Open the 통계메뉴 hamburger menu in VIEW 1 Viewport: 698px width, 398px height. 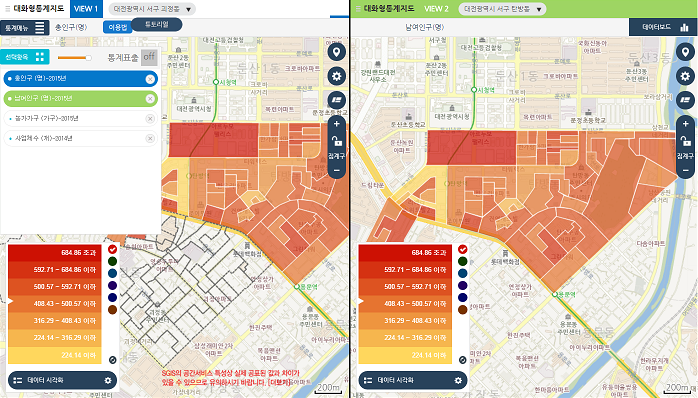pyautogui.click(x=24, y=28)
